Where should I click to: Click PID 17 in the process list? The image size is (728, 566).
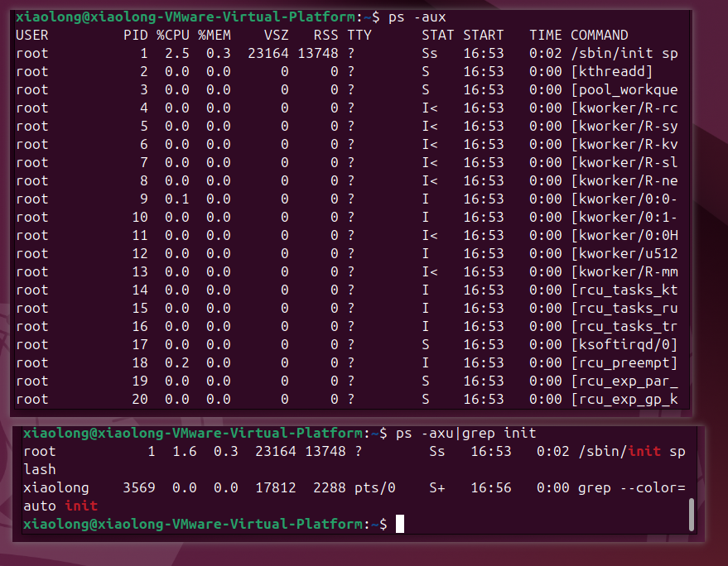pos(140,344)
